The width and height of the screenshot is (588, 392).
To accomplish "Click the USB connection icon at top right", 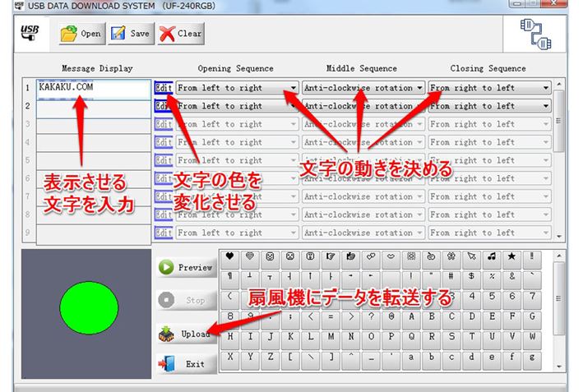I will click(x=538, y=35).
